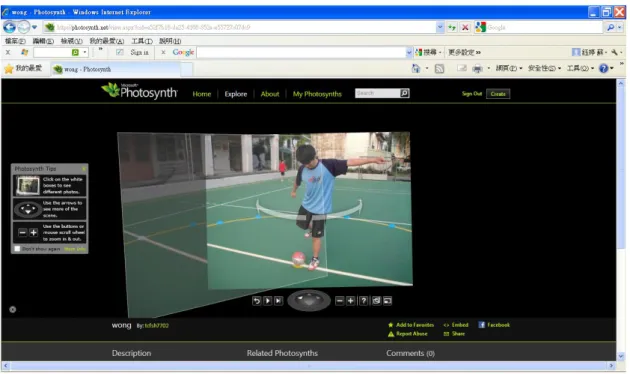Open author profile link beside wong
The height and width of the screenshot is (374, 630).
(157, 325)
